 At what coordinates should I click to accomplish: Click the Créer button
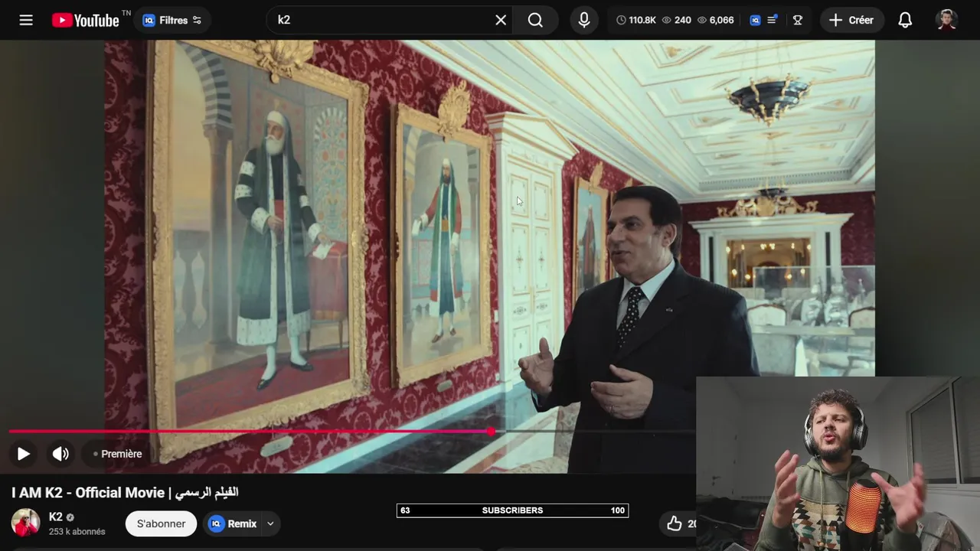851,20
